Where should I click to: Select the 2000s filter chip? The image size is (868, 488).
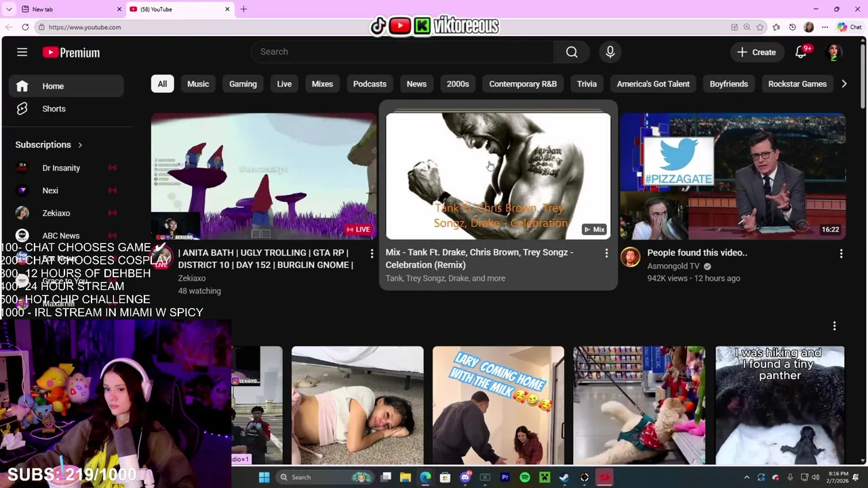tap(458, 84)
